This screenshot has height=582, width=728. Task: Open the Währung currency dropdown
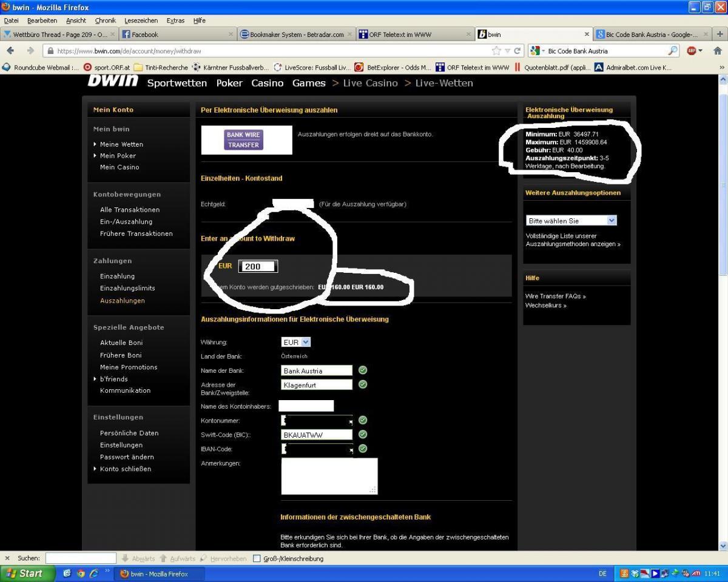click(x=296, y=342)
